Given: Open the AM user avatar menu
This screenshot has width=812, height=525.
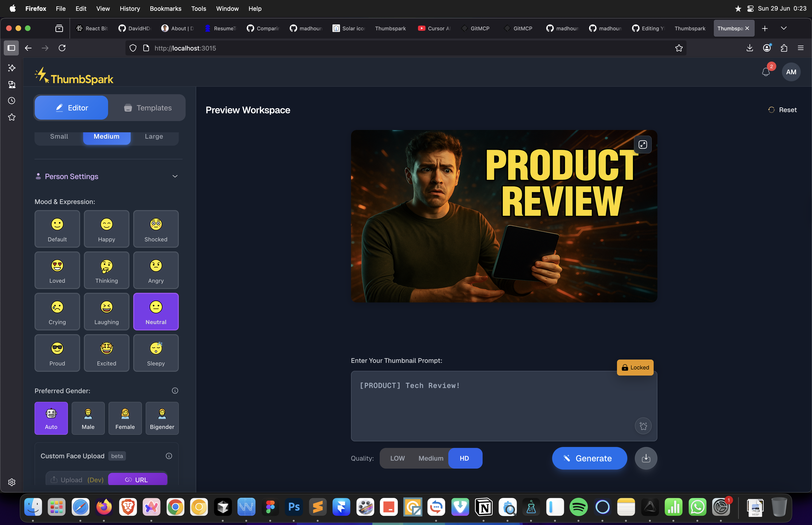Looking at the screenshot, I should (x=791, y=72).
